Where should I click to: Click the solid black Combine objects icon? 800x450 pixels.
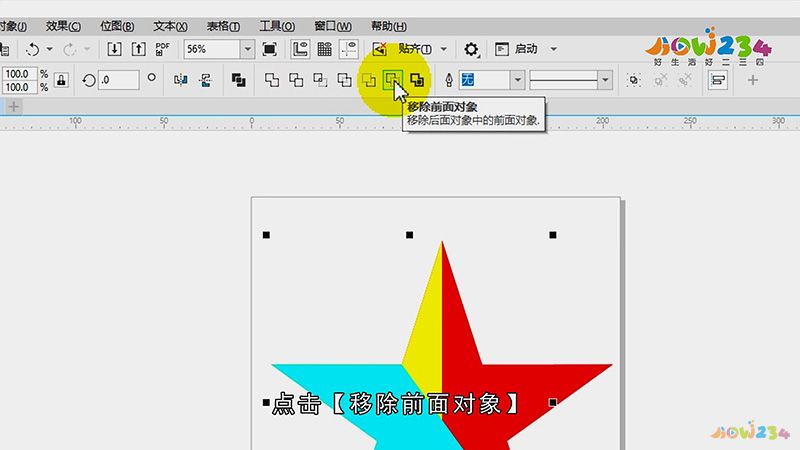[x=238, y=80]
